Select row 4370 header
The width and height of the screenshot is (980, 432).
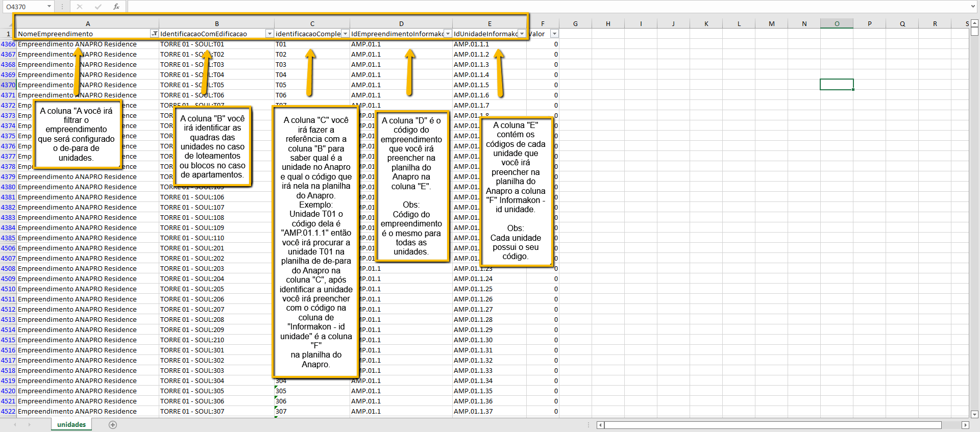coord(8,85)
